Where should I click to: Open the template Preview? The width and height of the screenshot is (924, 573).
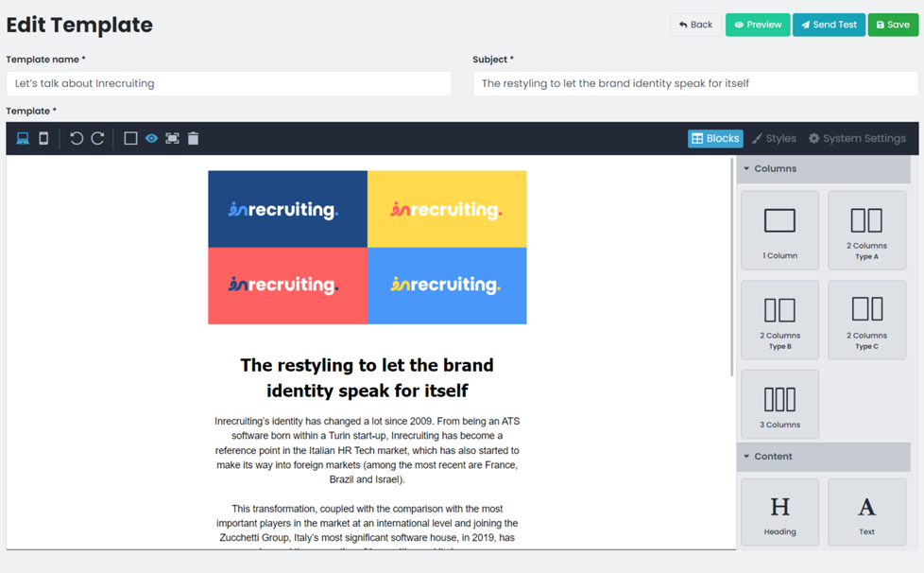tap(757, 25)
